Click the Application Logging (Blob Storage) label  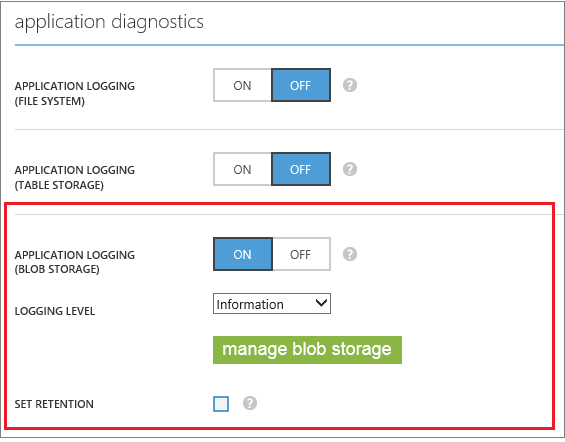click(x=75, y=262)
